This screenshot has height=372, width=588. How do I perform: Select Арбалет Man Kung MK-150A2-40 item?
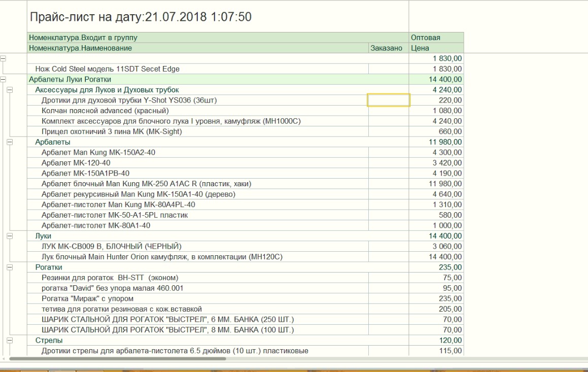click(x=98, y=153)
